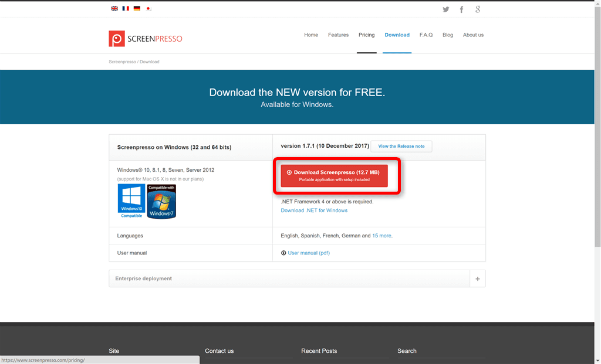
Task: Click 'Screenpresso on Windows (32 and 64 bits)' text
Action: click(x=174, y=147)
